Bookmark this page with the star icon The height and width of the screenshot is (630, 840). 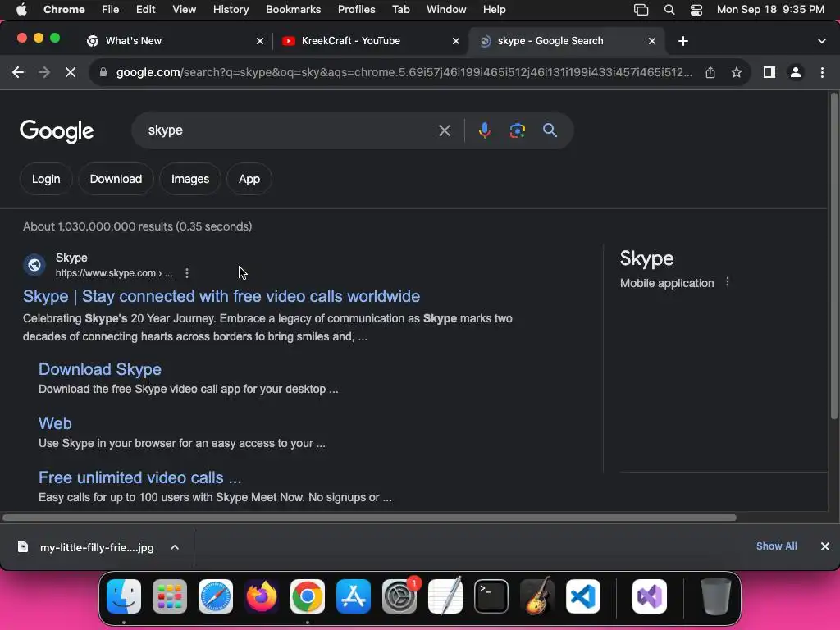click(x=737, y=72)
